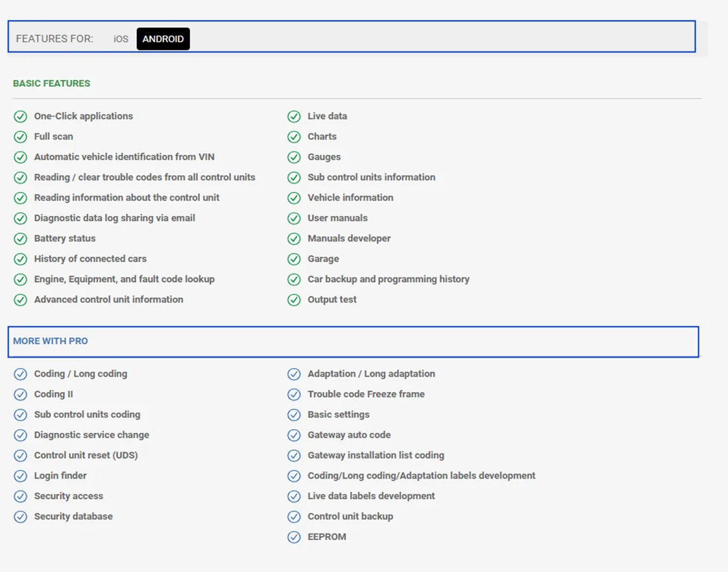Click the BASIC FEATURES heading
Screen dimensions: 728x572
point(52,83)
